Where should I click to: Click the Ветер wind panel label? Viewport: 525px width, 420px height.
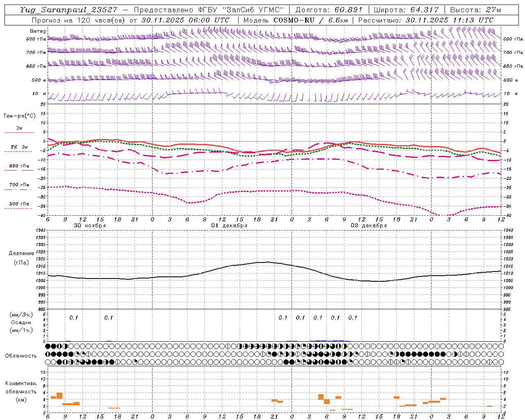[38, 31]
